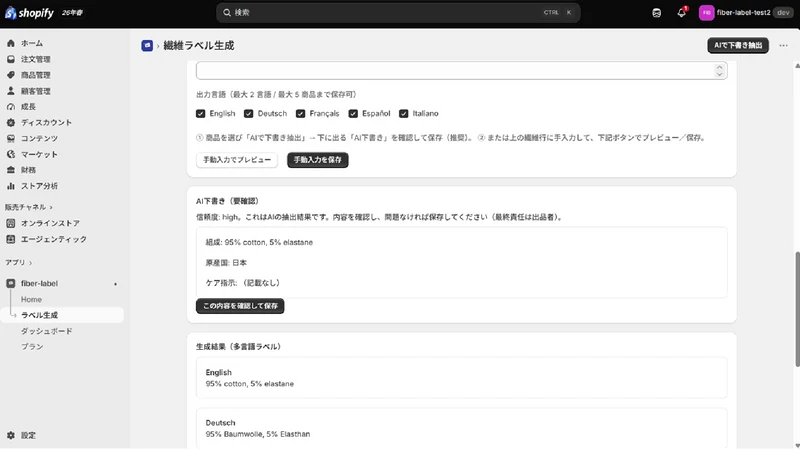Open the fiber-label-test2 account avatar
The height and width of the screenshot is (450, 800).
coord(706,13)
